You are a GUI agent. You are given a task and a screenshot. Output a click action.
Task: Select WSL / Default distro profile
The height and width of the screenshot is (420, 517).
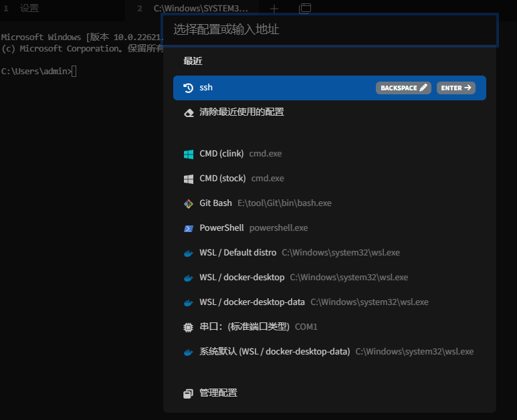tap(237, 253)
